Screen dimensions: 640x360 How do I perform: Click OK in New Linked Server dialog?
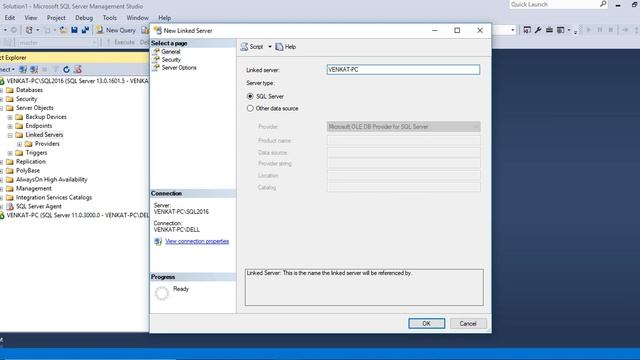tap(427, 324)
